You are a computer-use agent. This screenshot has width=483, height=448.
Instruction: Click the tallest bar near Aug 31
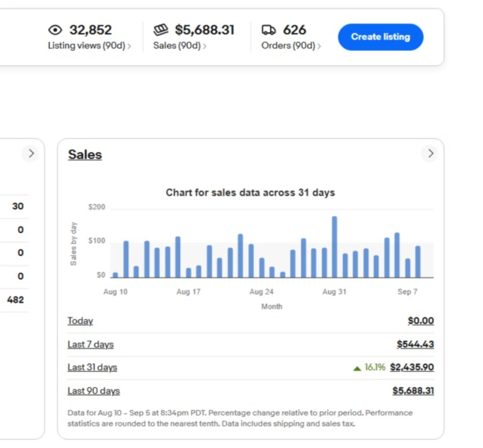pyautogui.click(x=335, y=247)
